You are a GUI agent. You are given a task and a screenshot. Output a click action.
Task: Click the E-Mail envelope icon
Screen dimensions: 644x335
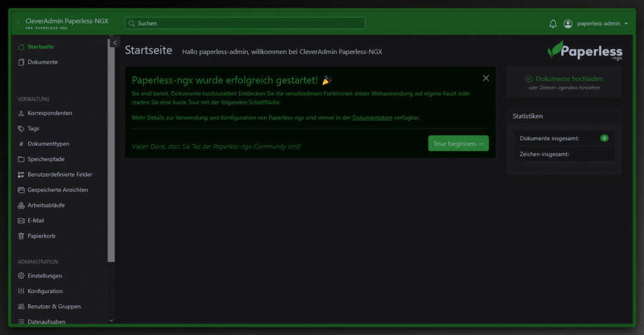21,221
